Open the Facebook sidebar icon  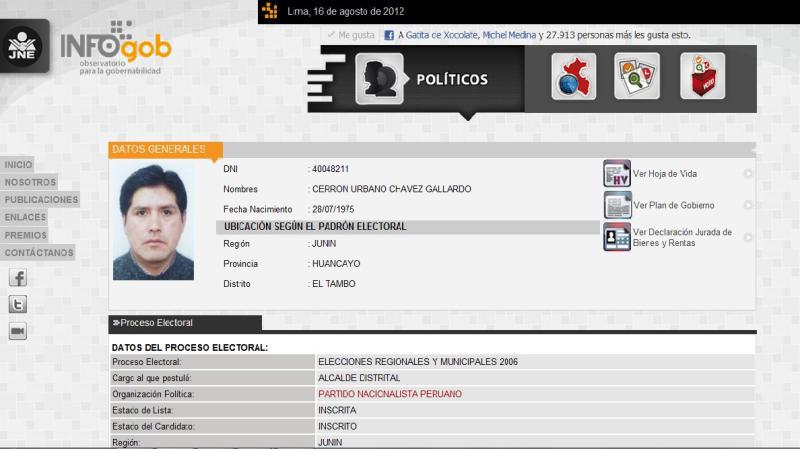[x=18, y=278]
